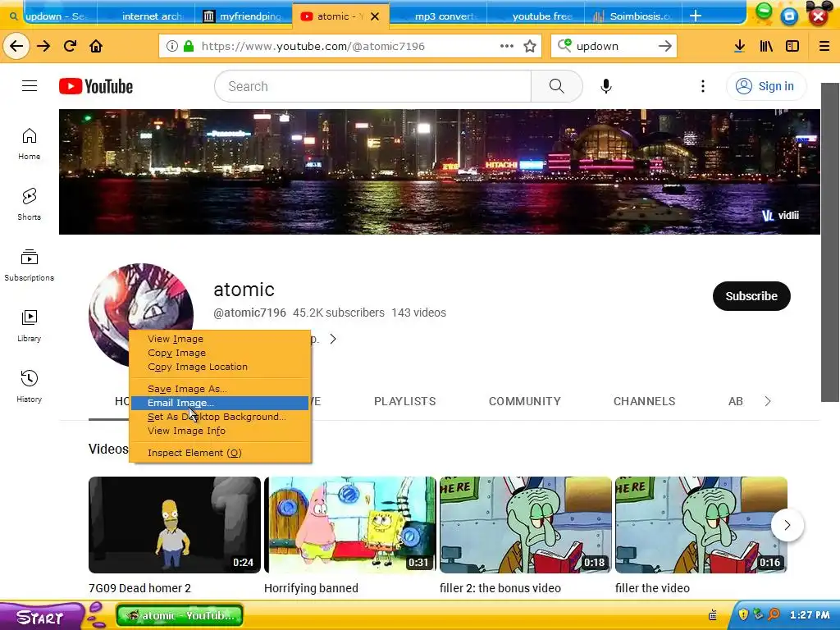Screen dimensions: 840x630
Task: Open the browser library icon
Action: (x=766, y=46)
